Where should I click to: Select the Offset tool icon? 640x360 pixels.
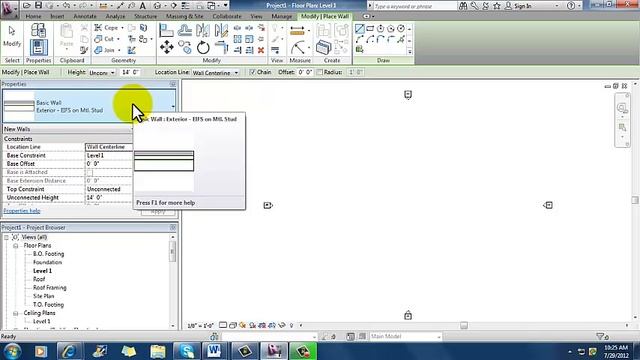click(x=184, y=31)
